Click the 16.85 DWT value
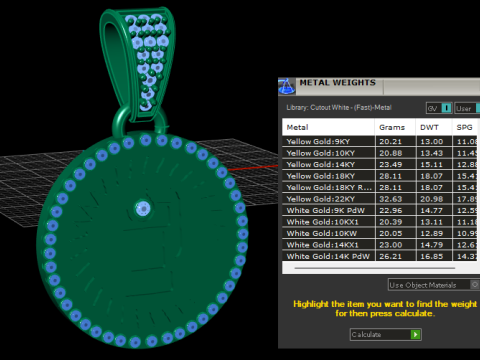 point(431,256)
